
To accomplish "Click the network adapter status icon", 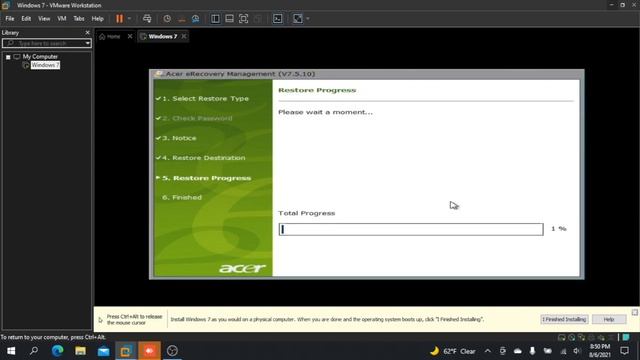I will click(x=581, y=338).
